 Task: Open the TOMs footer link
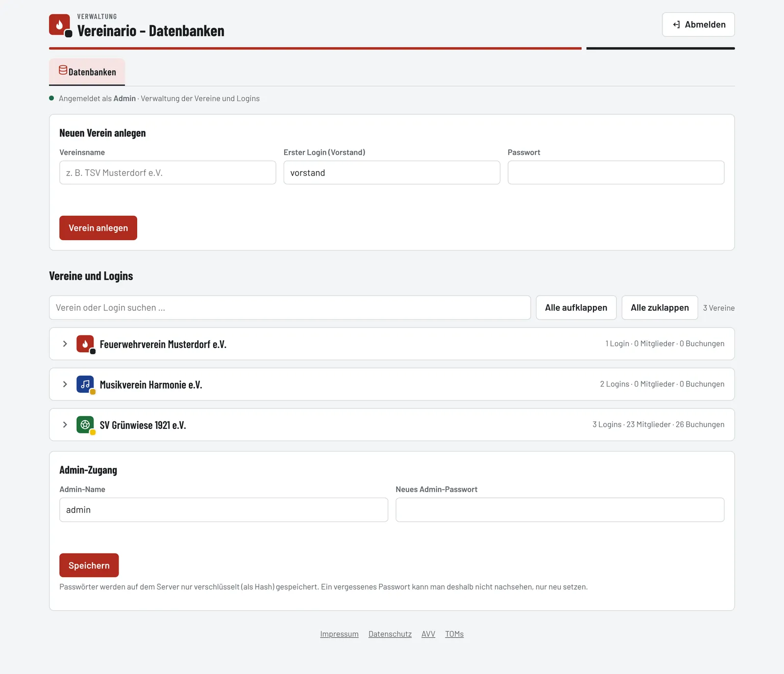coord(454,634)
